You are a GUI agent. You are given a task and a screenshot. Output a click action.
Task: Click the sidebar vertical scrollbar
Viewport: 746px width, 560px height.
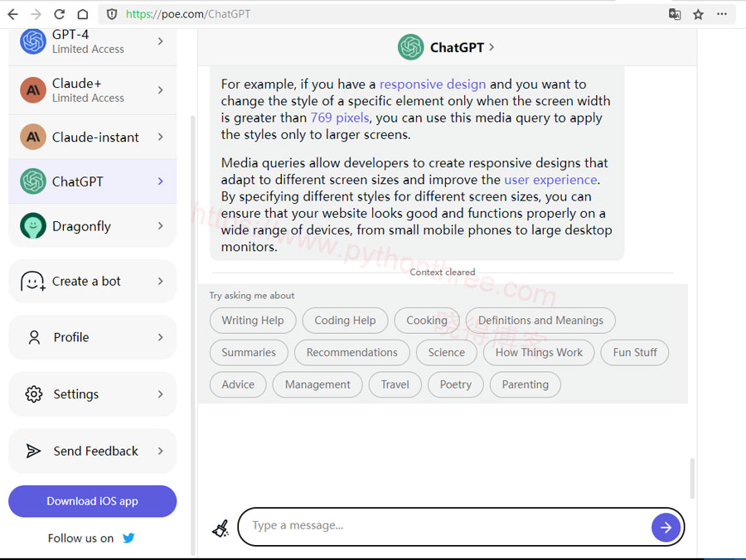point(192,336)
